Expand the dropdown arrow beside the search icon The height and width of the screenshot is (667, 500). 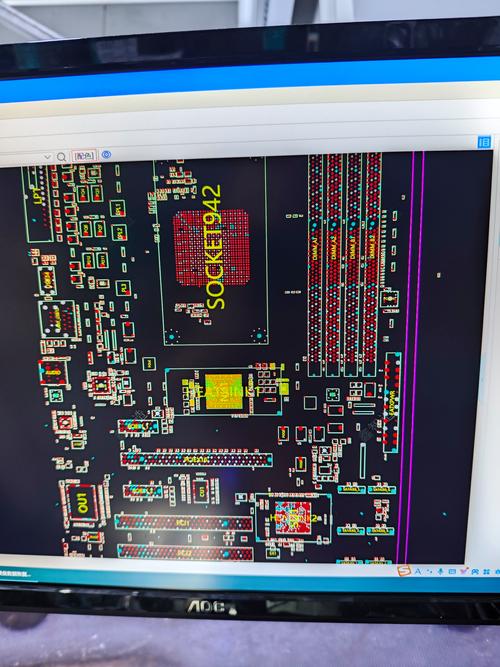tap(47, 157)
